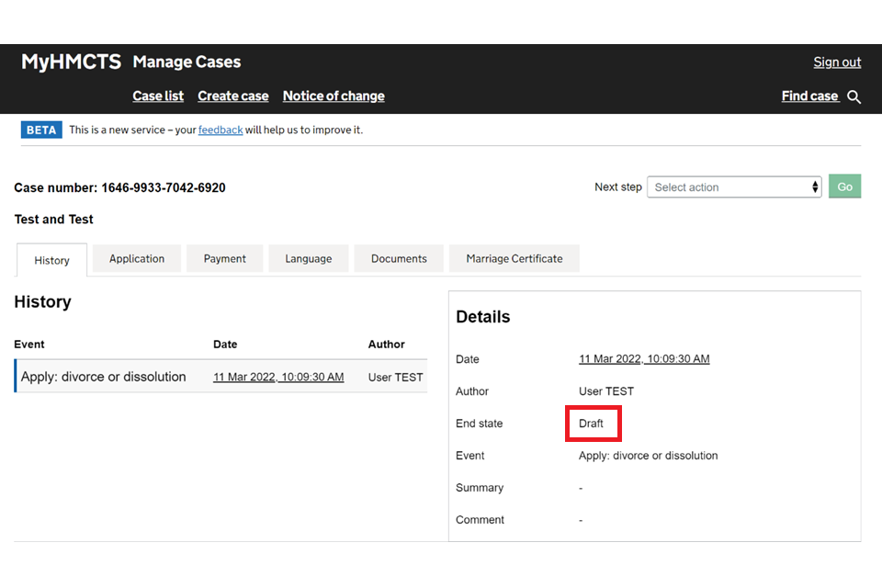Click the Manage Cases header title
The height and width of the screenshot is (588, 882).
(x=187, y=62)
